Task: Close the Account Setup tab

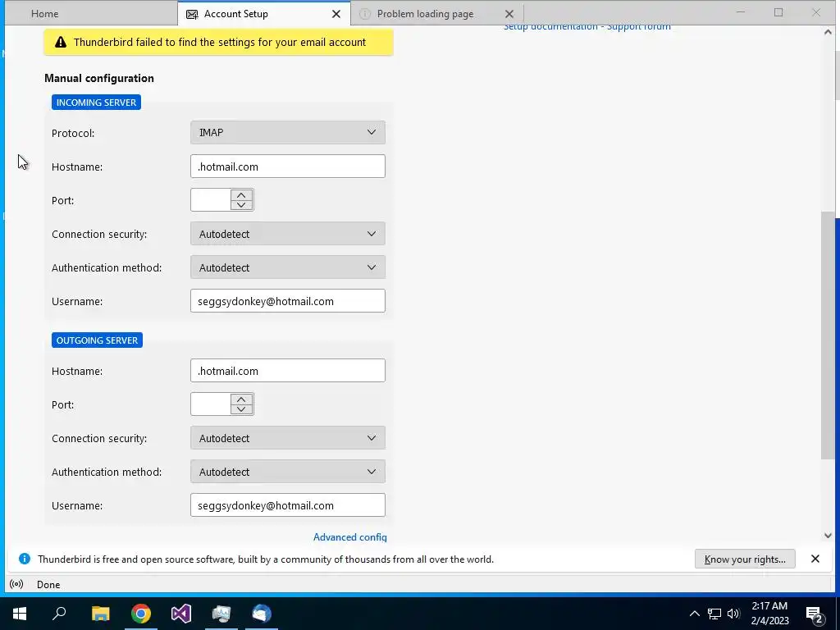Action: (x=336, y=14)
